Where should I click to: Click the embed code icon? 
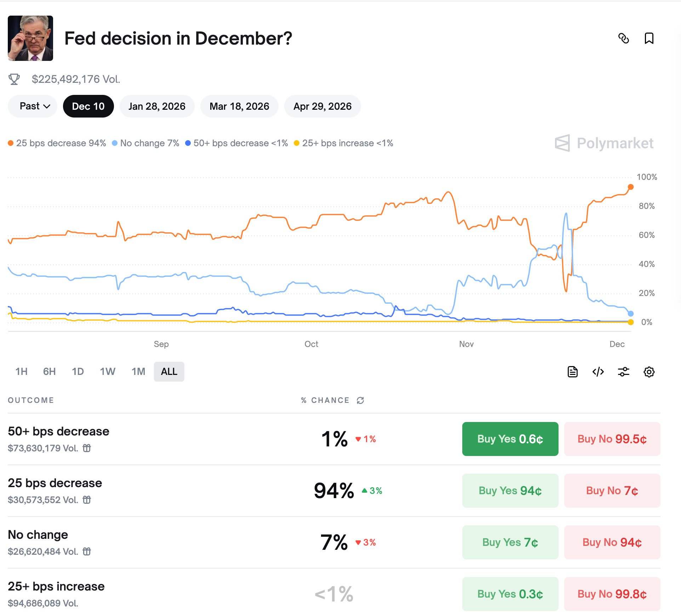click(598, 372)
